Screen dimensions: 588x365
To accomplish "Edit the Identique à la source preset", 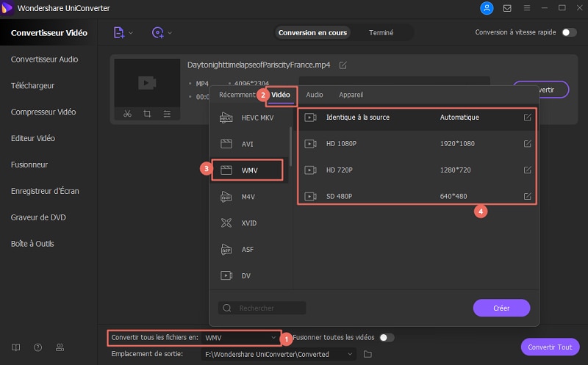I will [527, 118].
